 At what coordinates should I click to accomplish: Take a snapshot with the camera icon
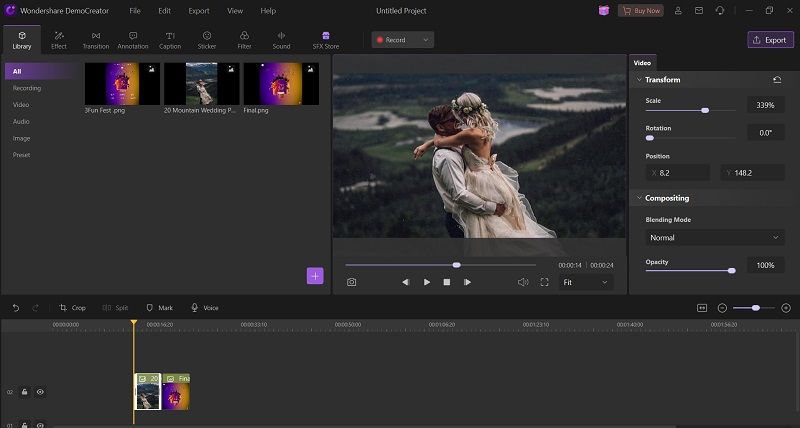pyautogui.click(x=352, y=282)
